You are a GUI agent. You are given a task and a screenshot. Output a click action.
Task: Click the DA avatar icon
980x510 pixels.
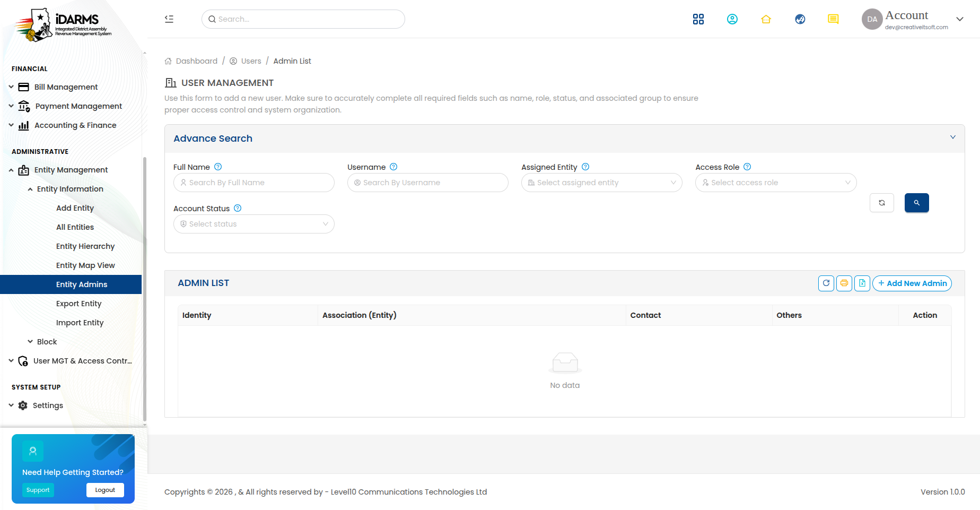tap(872, 19)
